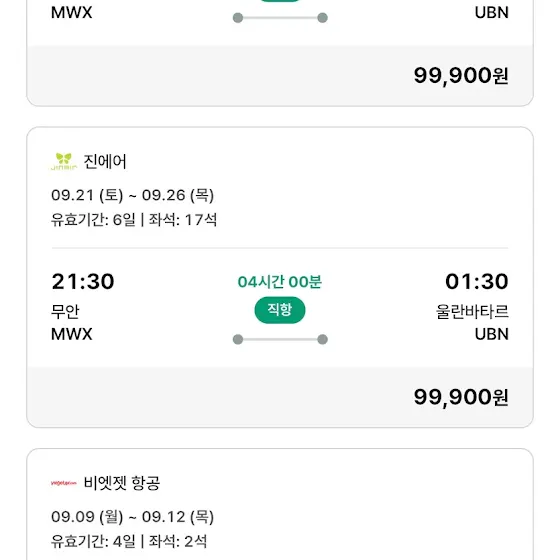Click the 울란바타르 arrival city label
Viewport: 560px width, 560px height.
tap(472, 311)
